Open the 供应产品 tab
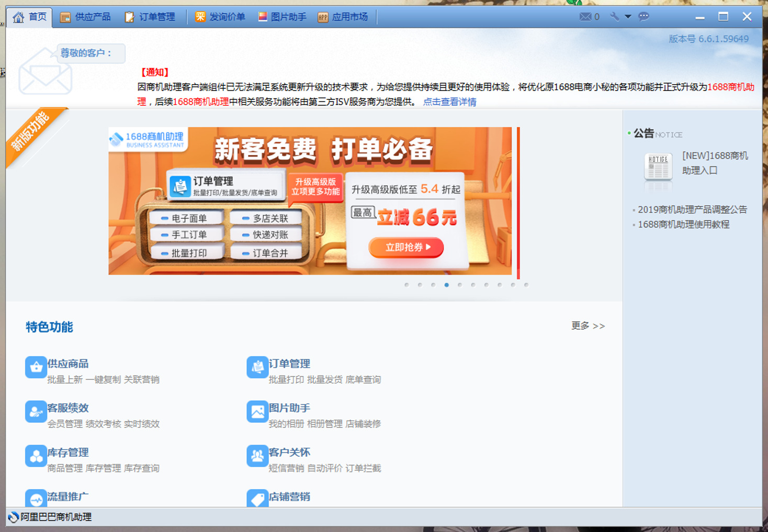Image resolution: width=768 pixels, height=532 pixels. tap(85, 17)
